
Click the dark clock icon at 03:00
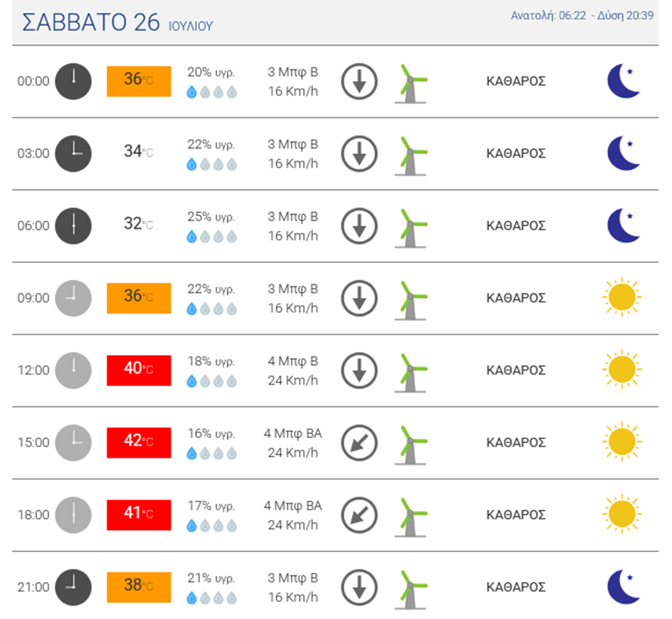pyautogui.click(x=73, y=154)
